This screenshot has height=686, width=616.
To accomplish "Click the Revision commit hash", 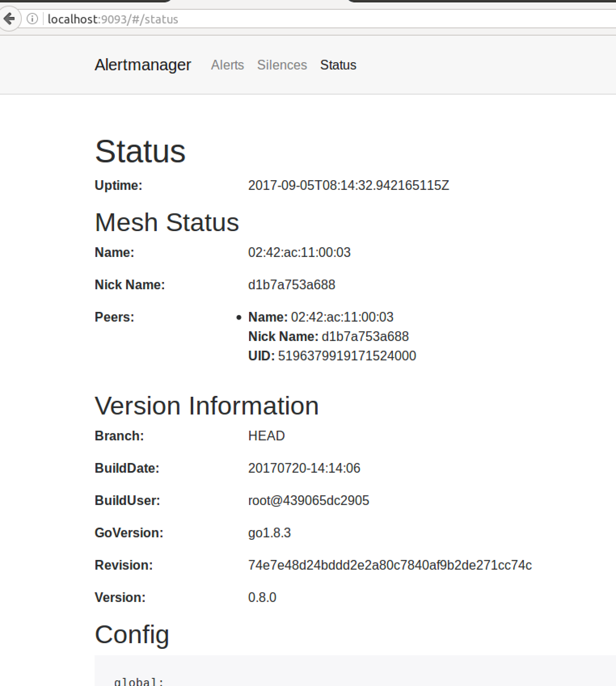I will (x=390, y=565).
